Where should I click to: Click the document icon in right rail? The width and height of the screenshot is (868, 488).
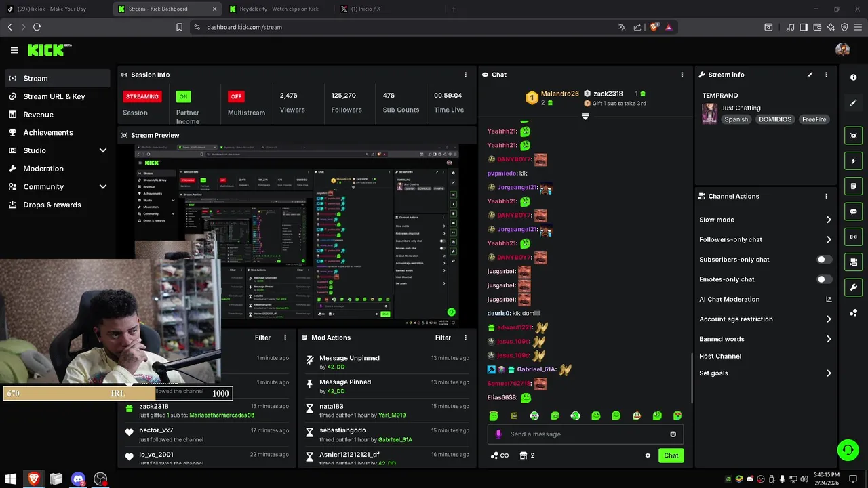[x=854, y=186]
